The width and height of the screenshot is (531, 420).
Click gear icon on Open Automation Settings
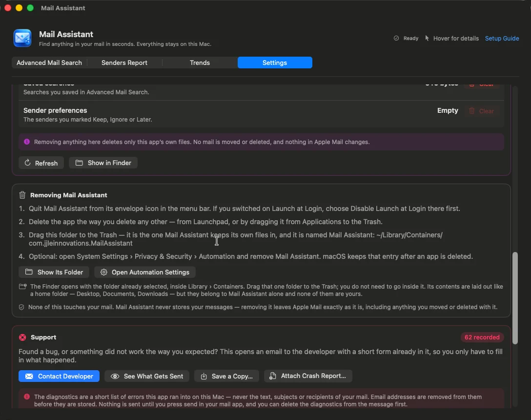pyautogui.click(x=103, y=272)
